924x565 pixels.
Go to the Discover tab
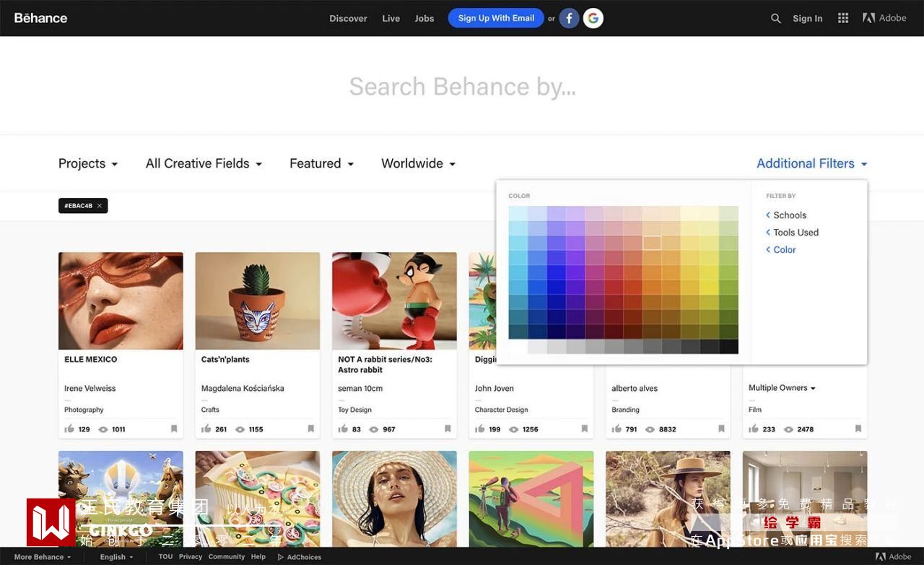coord(348,19)
